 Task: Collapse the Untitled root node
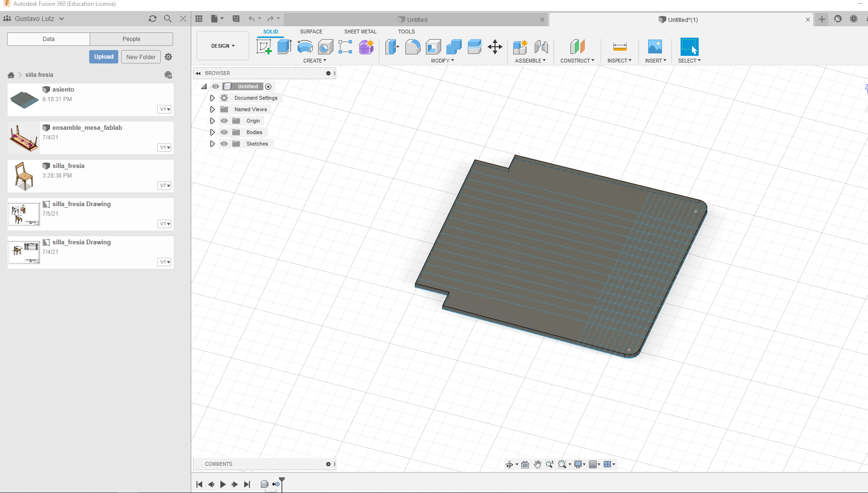[204, 86]
